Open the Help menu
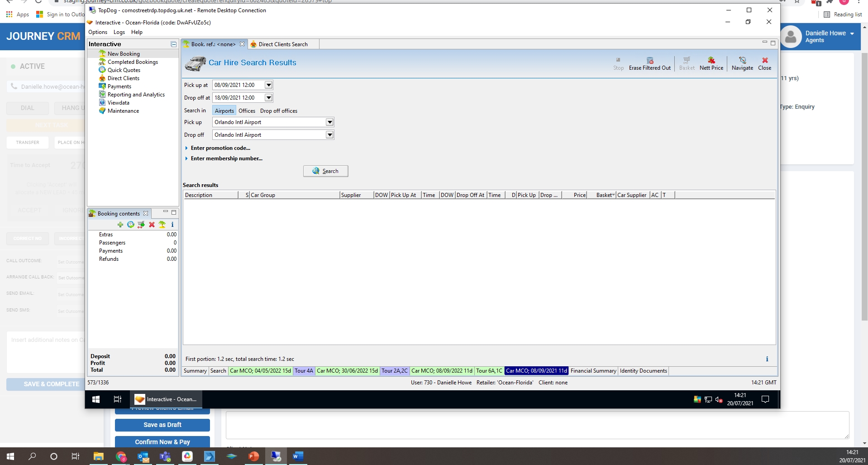The height and width of the screenshot is (465, 868). (137, 32)
